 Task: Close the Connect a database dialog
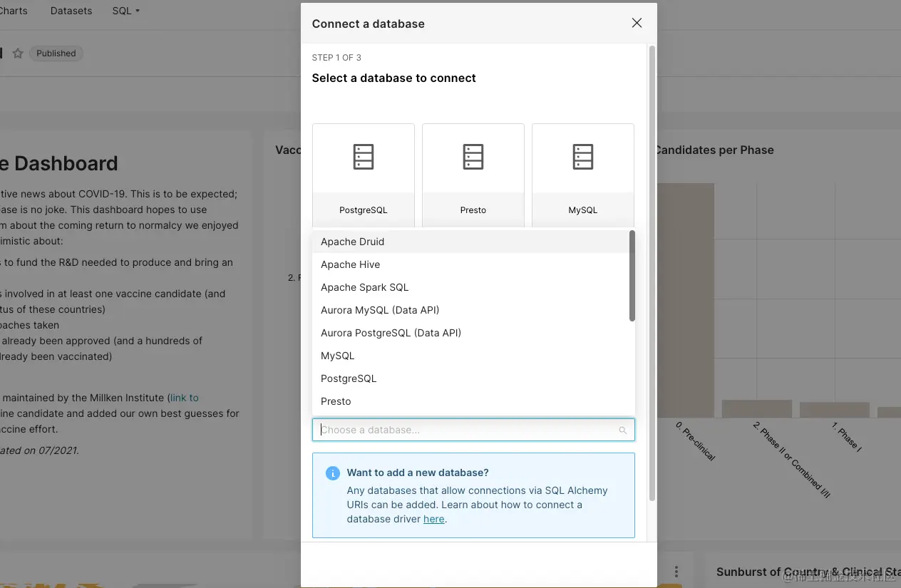point(637,23)
